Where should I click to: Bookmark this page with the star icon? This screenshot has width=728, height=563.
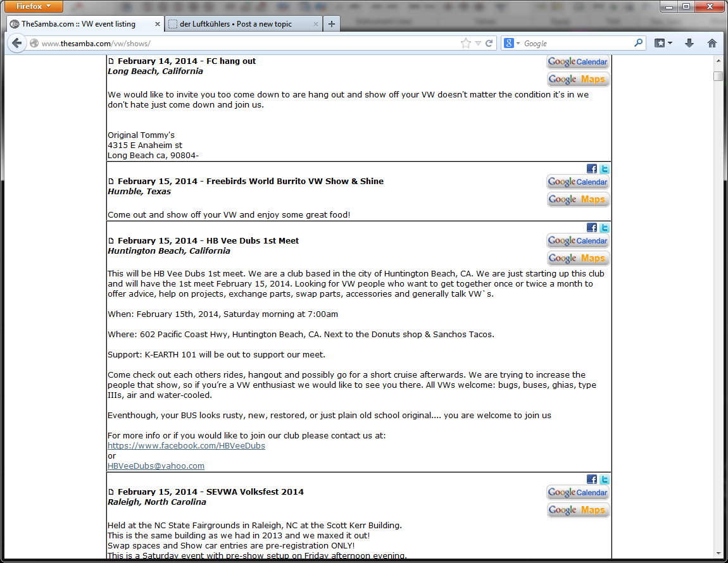(x=466, y=44)
